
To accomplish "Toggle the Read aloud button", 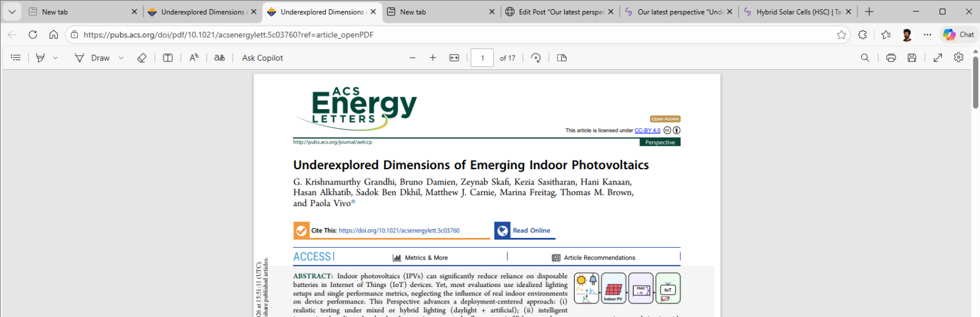I will pos(194,58).
